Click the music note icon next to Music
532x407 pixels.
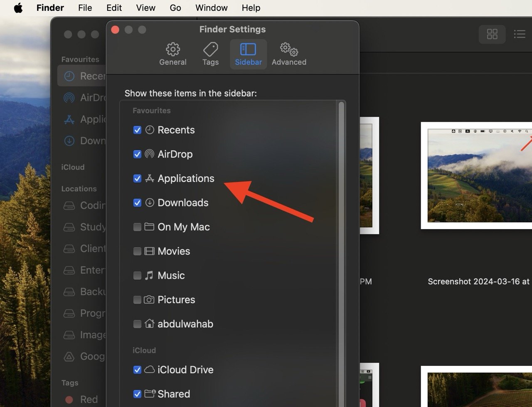(x=149, y=275)
